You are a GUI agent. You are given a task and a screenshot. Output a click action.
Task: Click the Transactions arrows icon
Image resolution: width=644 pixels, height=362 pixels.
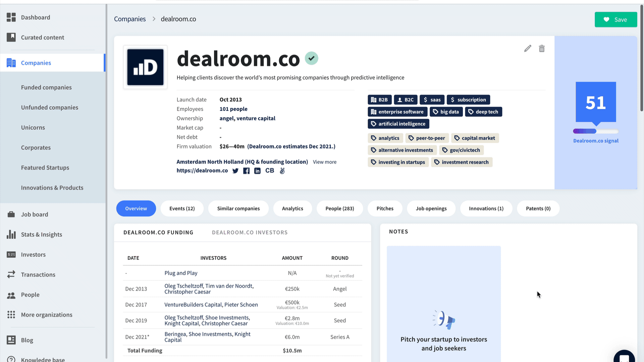point(11,275)
